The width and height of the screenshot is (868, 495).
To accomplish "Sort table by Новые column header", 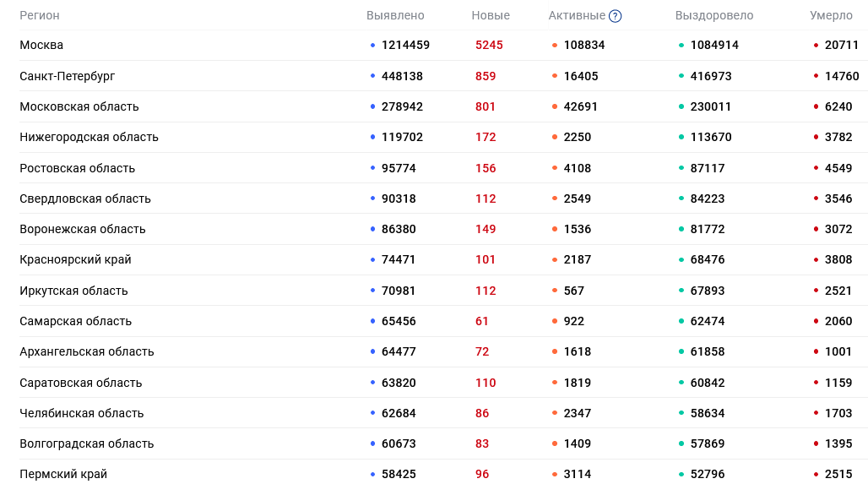I will pyautogui.click(x=491, y=15).
